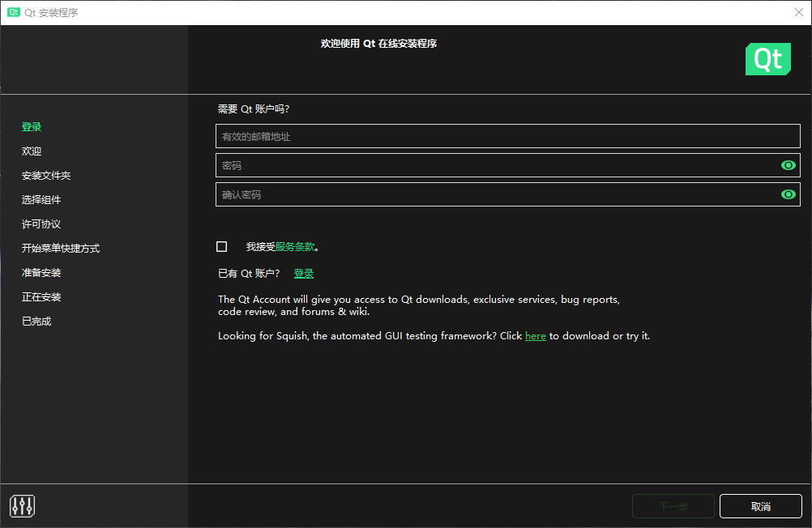
Task: Toggle visibility of the 确认密码 field
Action: 788,194
